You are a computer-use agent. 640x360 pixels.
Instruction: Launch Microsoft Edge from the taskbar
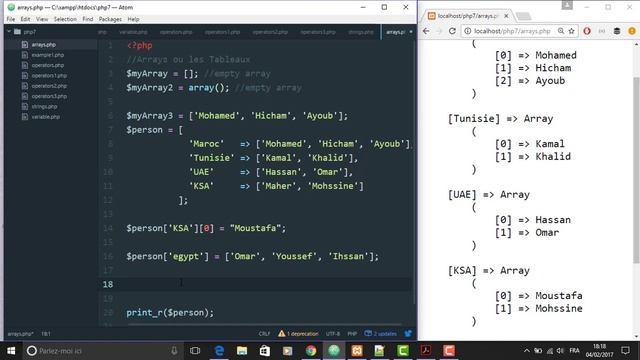click(219, 351)
